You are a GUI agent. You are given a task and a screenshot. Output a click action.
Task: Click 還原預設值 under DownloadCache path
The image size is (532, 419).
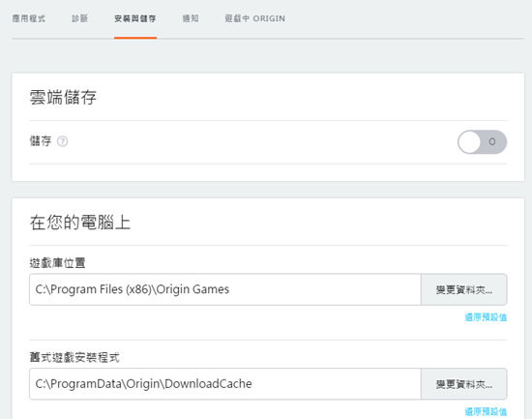486,412
